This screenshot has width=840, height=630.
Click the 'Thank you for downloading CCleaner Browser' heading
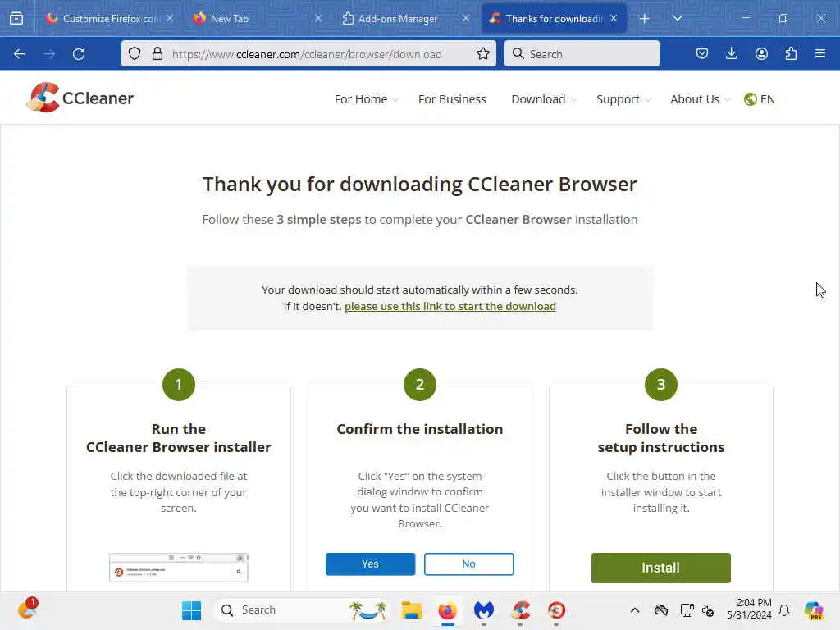click(x=419, y=185)
